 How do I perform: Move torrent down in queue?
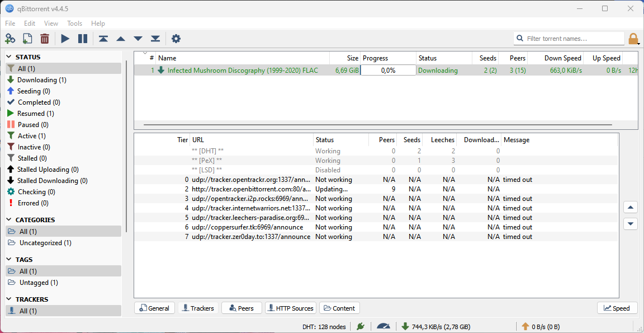click(138, 39)
